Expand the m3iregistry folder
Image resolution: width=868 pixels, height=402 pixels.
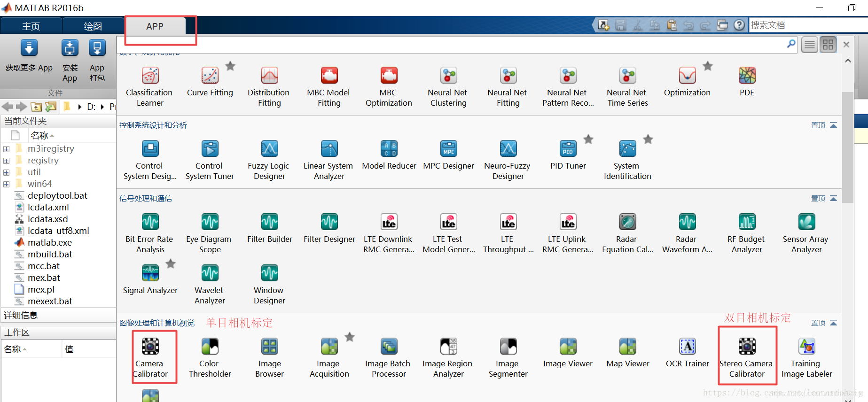coord(7,149)
